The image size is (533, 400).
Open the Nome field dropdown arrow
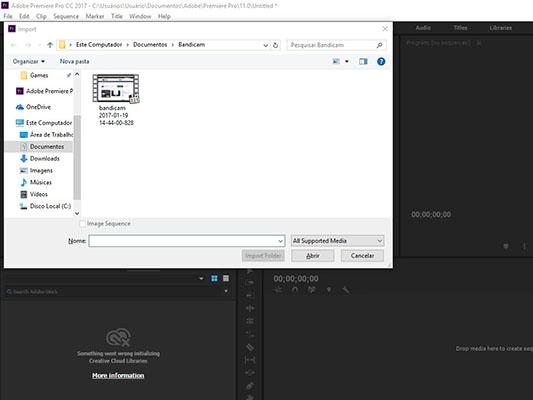[x=280, y=241]
